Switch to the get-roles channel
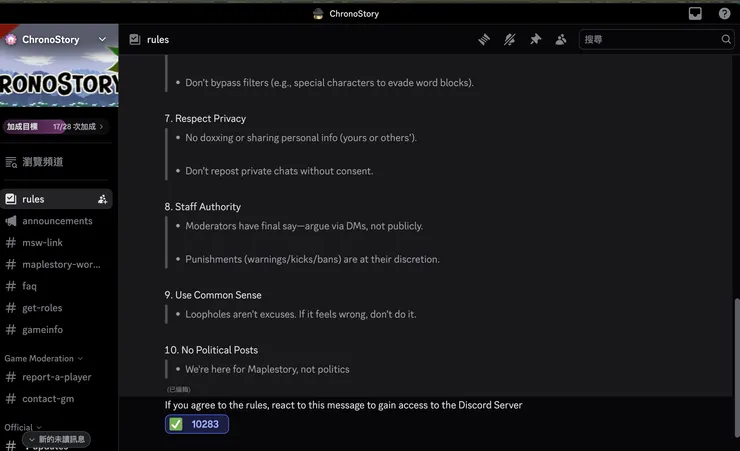Screen dimensions: 740x451 tap(42, 308)
